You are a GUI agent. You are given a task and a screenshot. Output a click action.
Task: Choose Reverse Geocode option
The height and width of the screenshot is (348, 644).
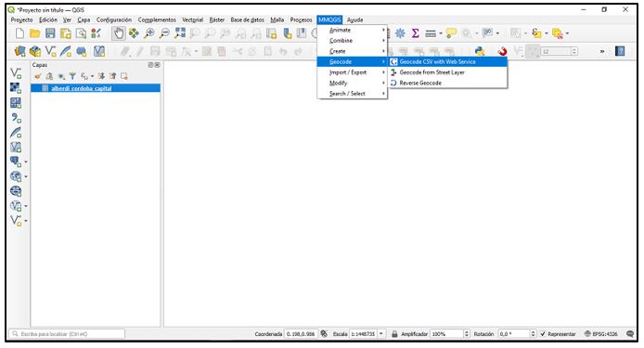(447, 83)
